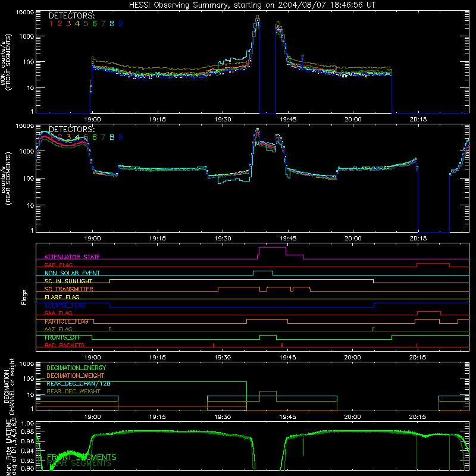This screenshot has width=476, height=476.
Task: Click the FLARE_FLAG label
Action: [x=62, y=297]
